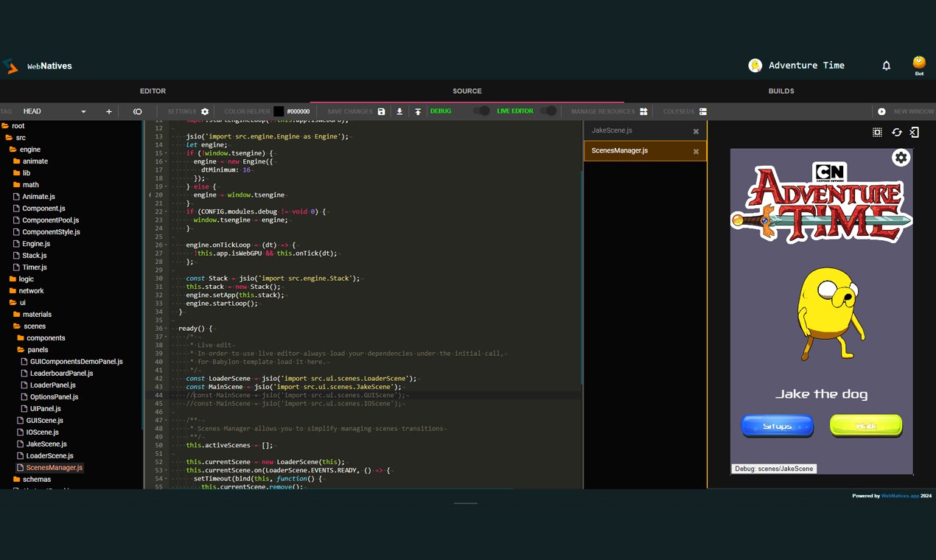Collapse the src folder
Image resolution: width=936 pixels, height=560 pixels.
[9, 138]
